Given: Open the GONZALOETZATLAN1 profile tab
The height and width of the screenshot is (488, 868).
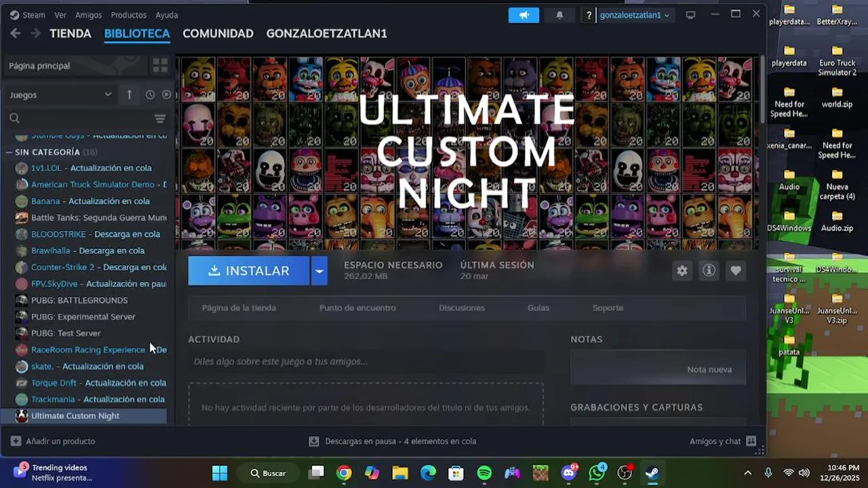Looking at the screenshot, I should pyautogui.click(x=326, y=33).
